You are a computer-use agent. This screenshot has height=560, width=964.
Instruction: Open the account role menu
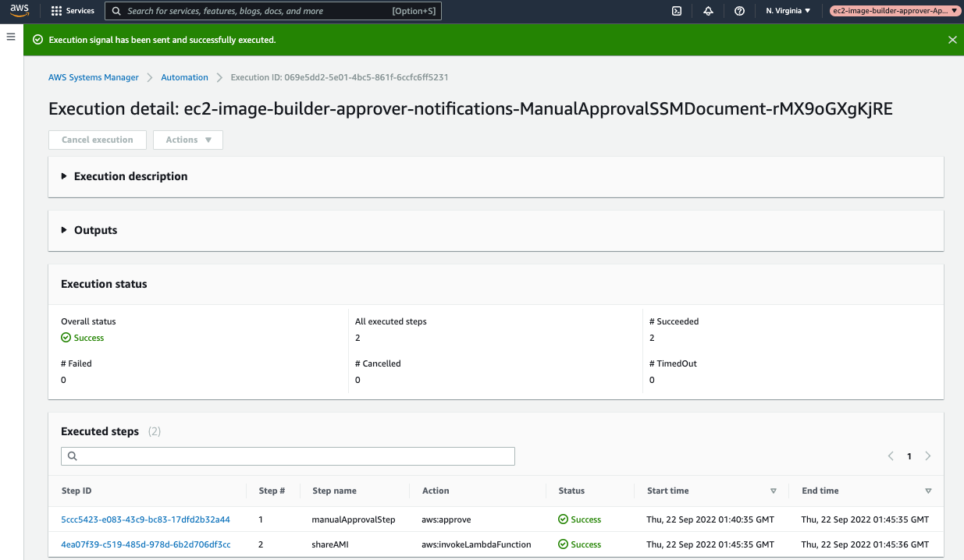coord(895,11)
